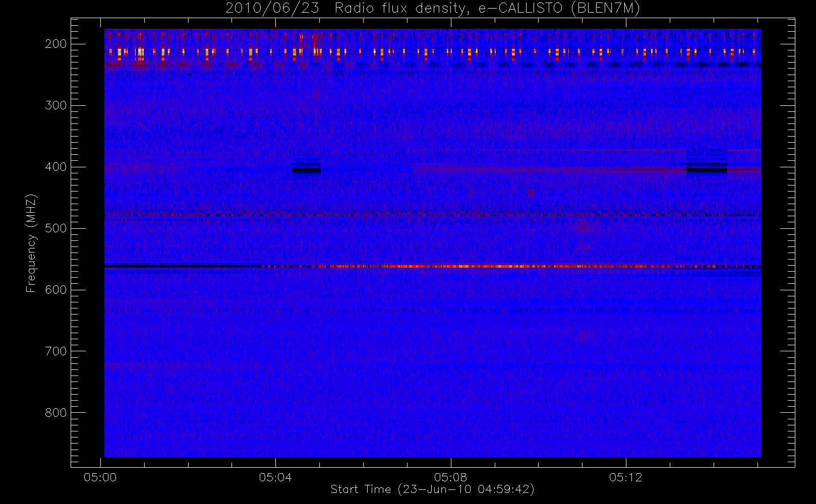Click the "Start Time (23-Jun-10 04:59:42)" label
Viewport: 816px width, 504px height.
pos(432,489)
